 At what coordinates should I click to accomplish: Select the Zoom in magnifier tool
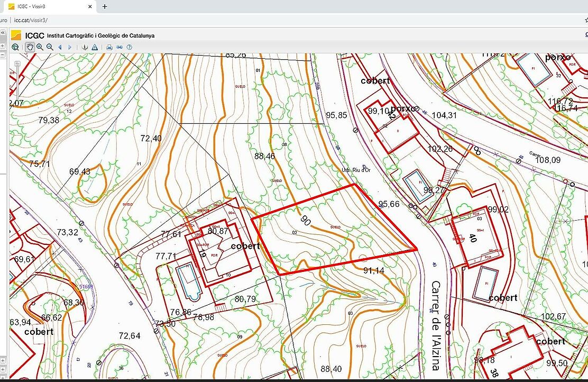(40, 47)
